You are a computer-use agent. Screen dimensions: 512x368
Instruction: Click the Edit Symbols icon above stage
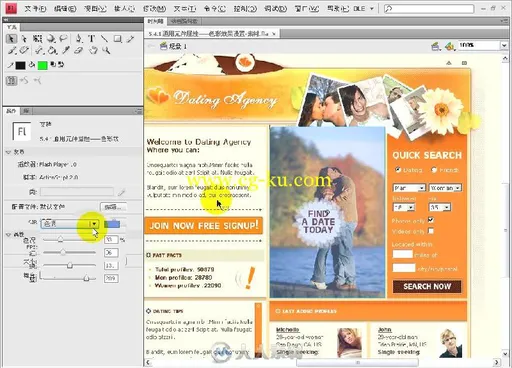pyautogui.click(x=449, y=46)
